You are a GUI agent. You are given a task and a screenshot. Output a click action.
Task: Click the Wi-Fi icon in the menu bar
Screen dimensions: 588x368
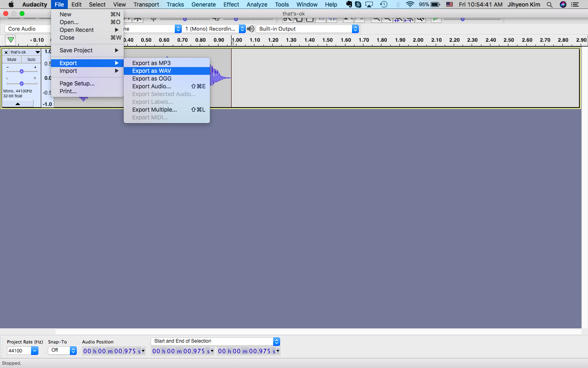pos(410,4)
